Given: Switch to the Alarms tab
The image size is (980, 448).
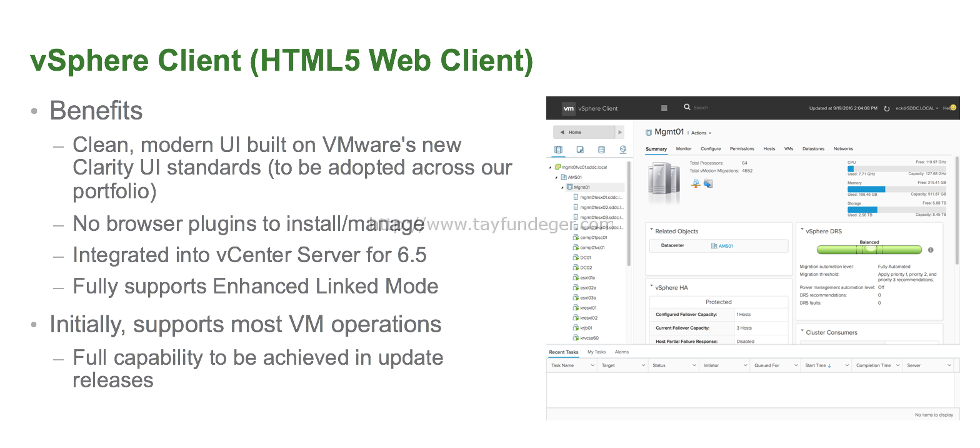Looking at the screenshot, I should 622,352.
